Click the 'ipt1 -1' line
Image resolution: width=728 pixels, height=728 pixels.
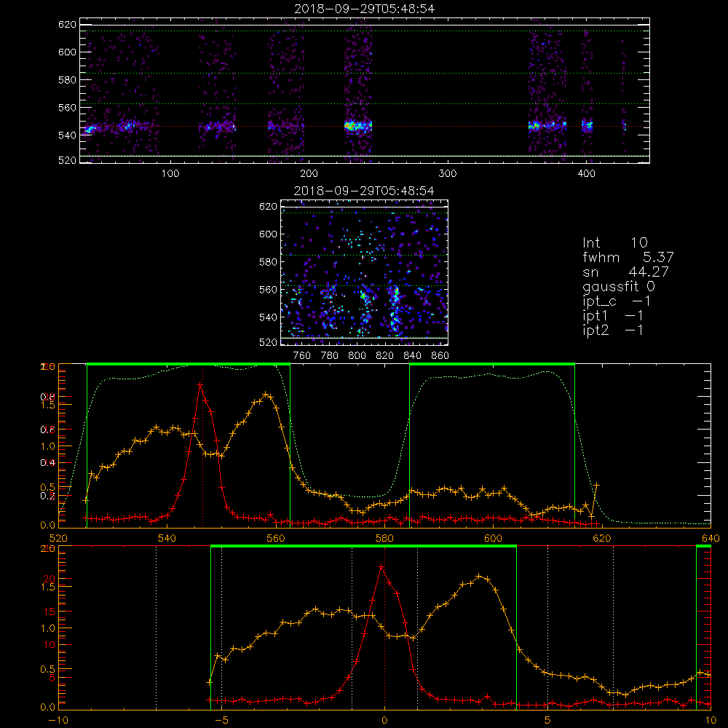pos(613,316)
